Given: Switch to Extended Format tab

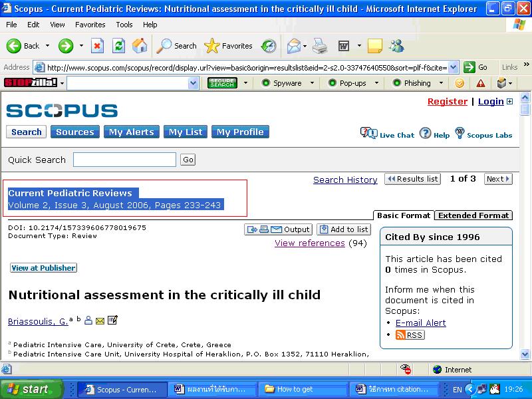Looking at the screenshot, I should coord(473,215).
